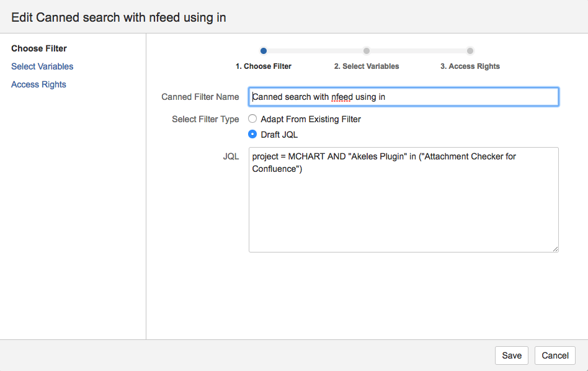
Task: Click the '3. Access Rights' step label
Action: pyautogui.click(x=470, y=66)
